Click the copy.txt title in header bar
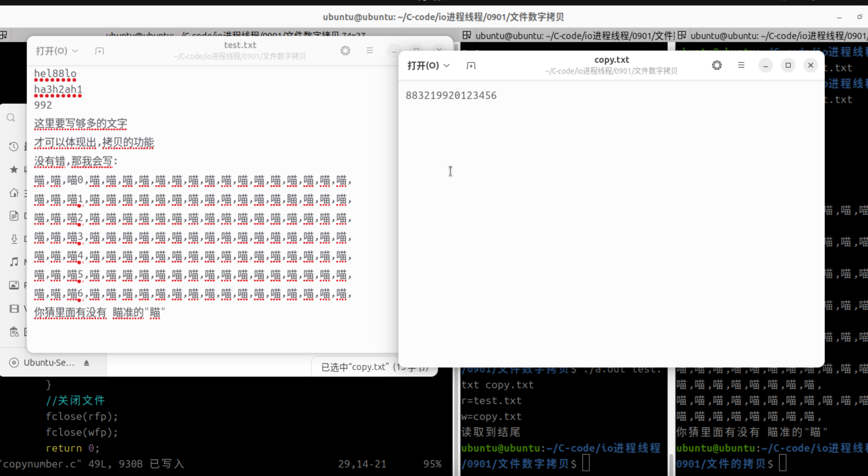 point(612,60)
